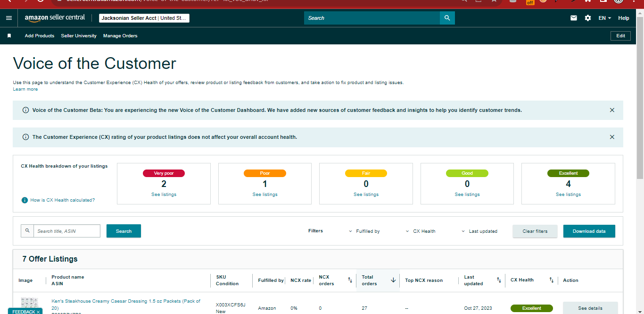
Task: See listings under Very poor
Action: click(164, 195)
